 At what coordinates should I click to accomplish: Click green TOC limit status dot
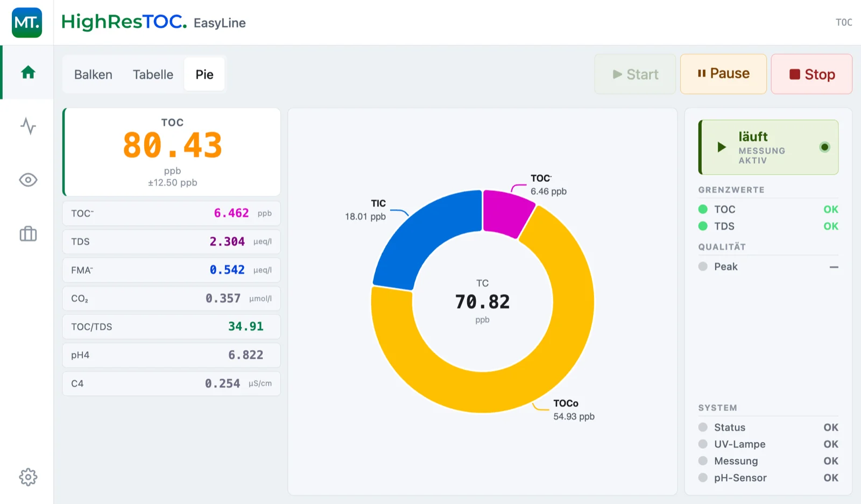(x=703, y=209)
